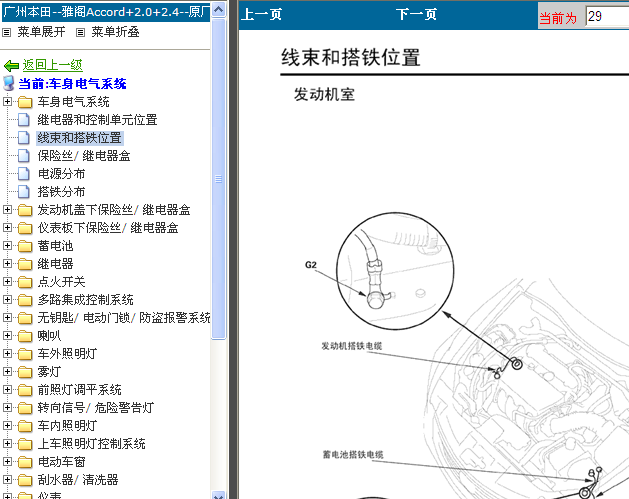Select the 线束和搭铁位置 tree entry
The width and height of the screenshot is (629, 499).
(x=79, y=138)
